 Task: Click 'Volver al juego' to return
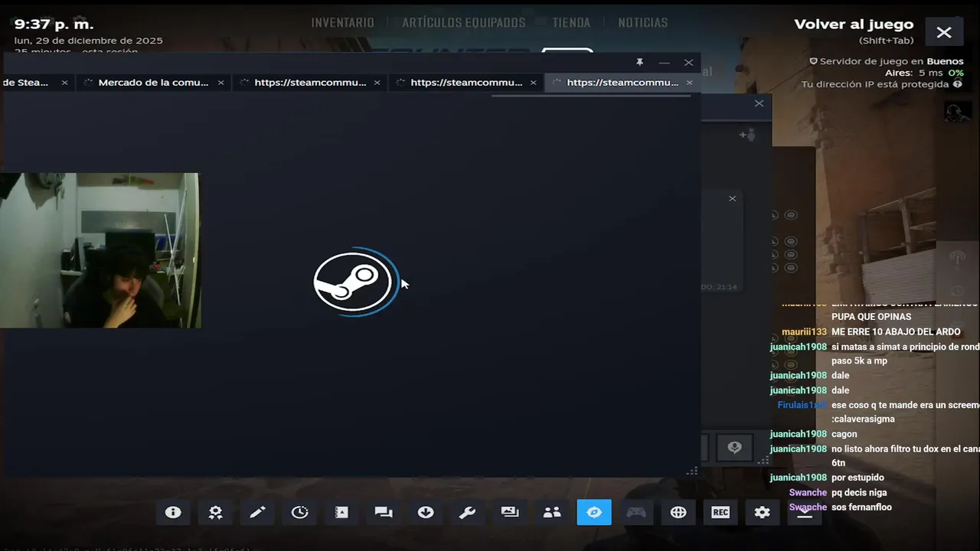pyautogui.click(x=854, y=24)
